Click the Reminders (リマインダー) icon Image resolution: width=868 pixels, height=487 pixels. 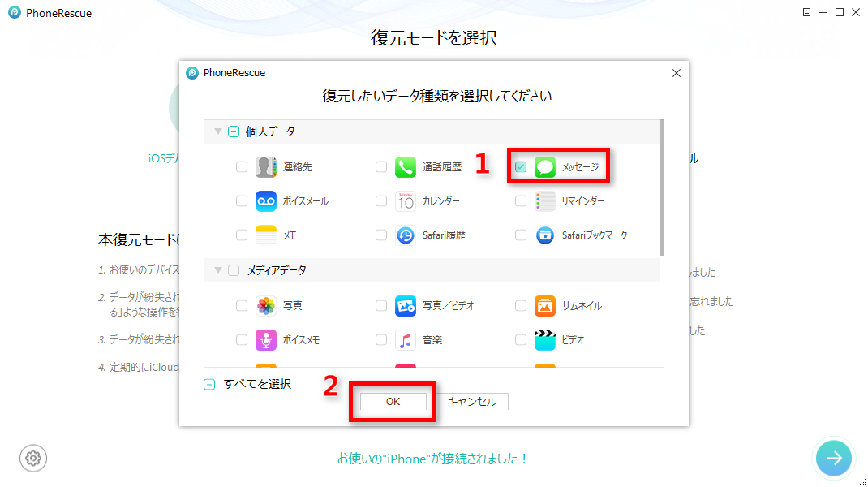point(544,201)
